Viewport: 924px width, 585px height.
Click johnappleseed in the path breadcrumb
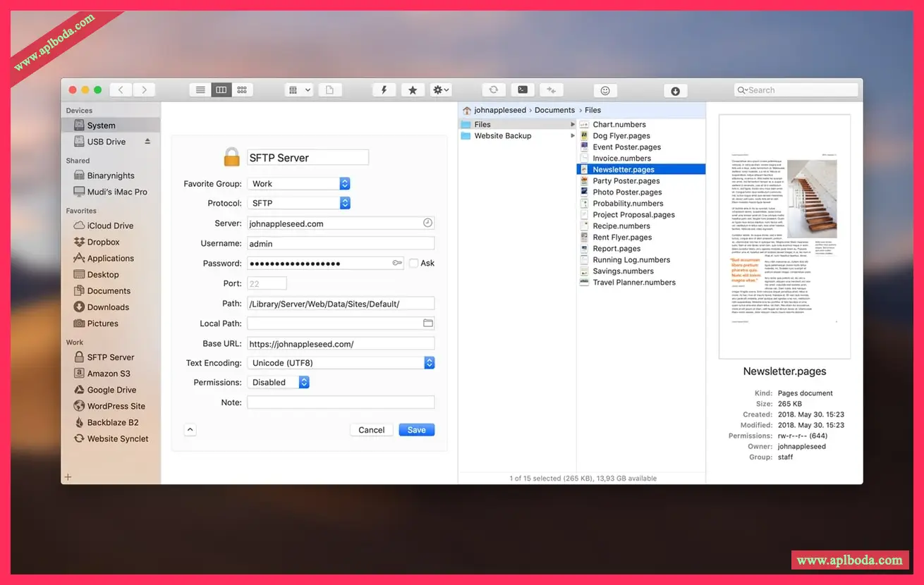pyautogui.click(x=500, y=110)
